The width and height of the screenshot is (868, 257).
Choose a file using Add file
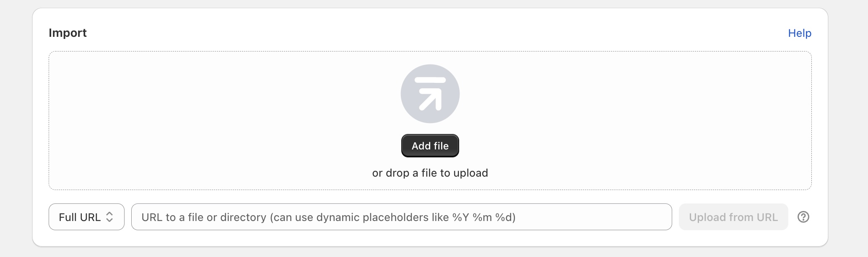(430, 146)
